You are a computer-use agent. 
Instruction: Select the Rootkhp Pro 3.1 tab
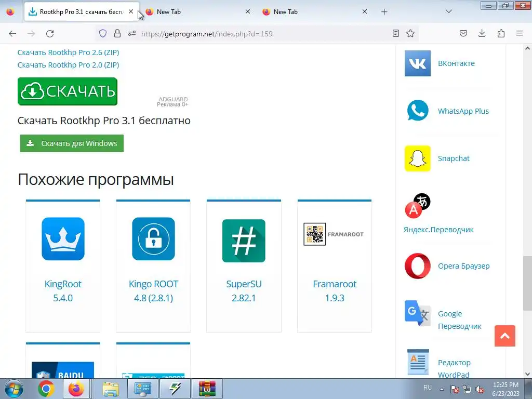click(82, 12)
